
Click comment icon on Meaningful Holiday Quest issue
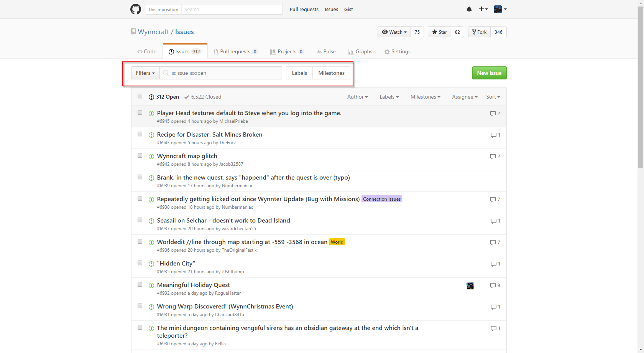(x=493, y=285)
